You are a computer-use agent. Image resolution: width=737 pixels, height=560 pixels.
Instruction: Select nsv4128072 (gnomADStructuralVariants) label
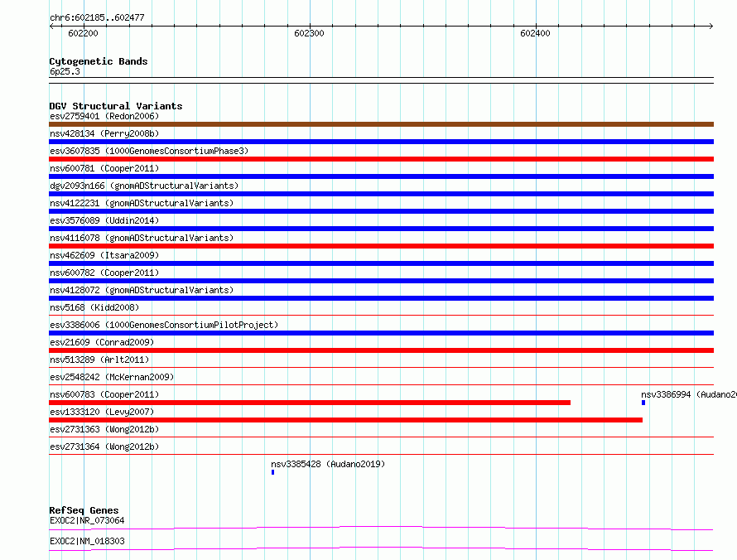point(142,290)
